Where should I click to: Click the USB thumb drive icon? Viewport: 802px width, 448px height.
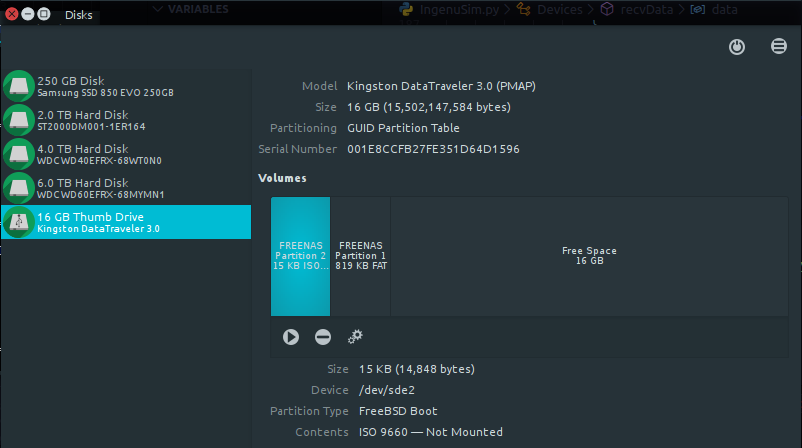[x=19, y=222]
